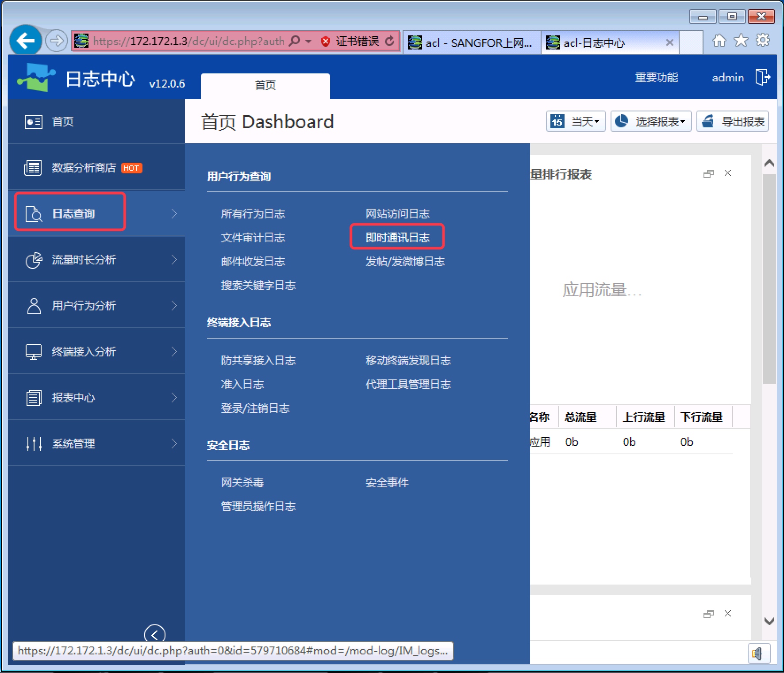
Task: Expand the 报表中心 chevron
Action: tap(174, 398)
